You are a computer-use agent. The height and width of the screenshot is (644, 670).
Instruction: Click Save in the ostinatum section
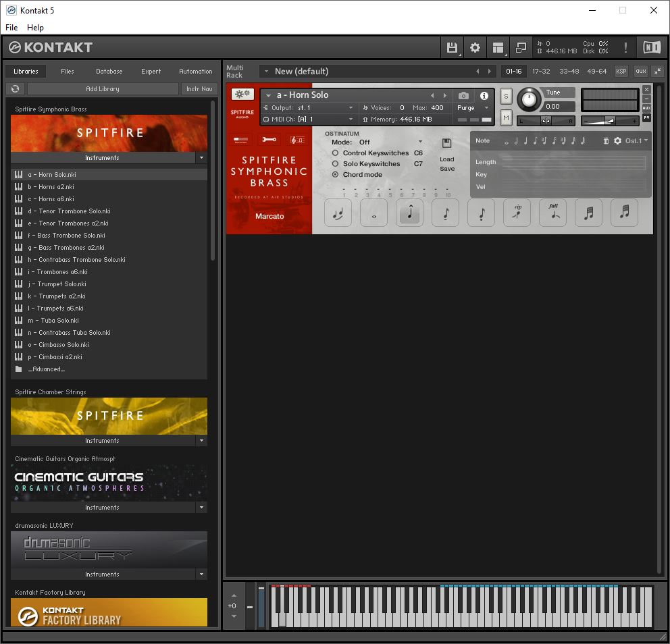[447, 169]
